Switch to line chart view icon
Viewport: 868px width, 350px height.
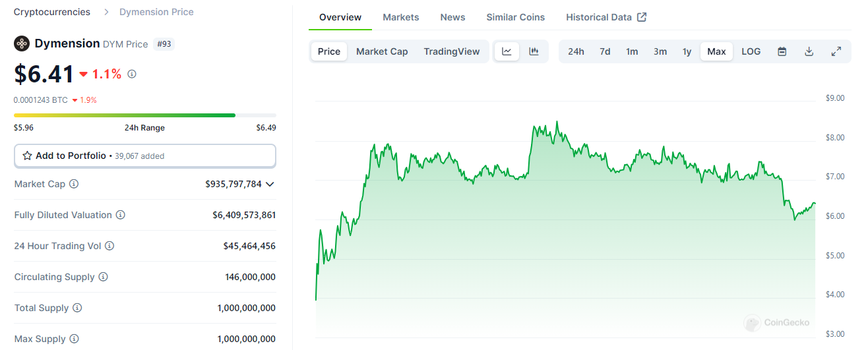507,51
